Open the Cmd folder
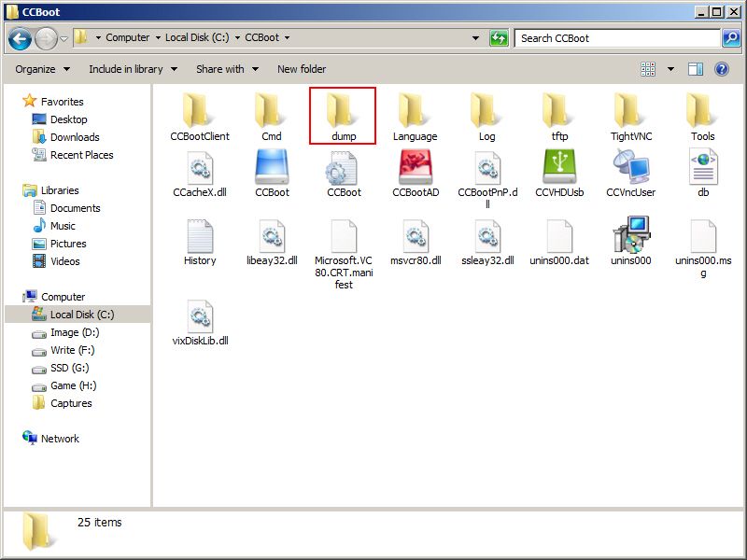747x560 pixels. (271, 117)
